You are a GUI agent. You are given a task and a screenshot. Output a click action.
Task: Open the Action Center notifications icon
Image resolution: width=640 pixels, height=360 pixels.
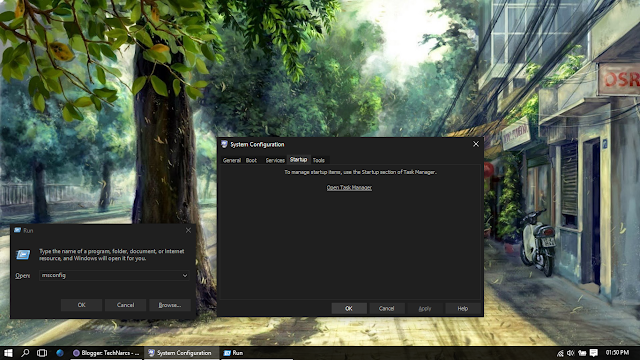click(593, 353)
